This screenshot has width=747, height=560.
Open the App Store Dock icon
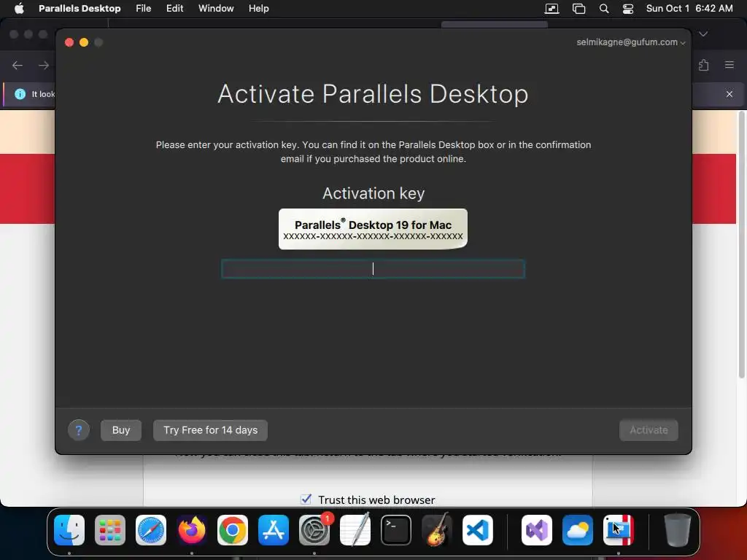click(274, 530)
